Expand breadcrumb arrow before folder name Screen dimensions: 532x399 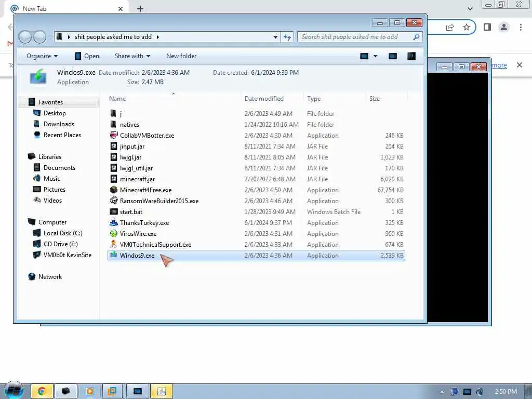(69, 37)
